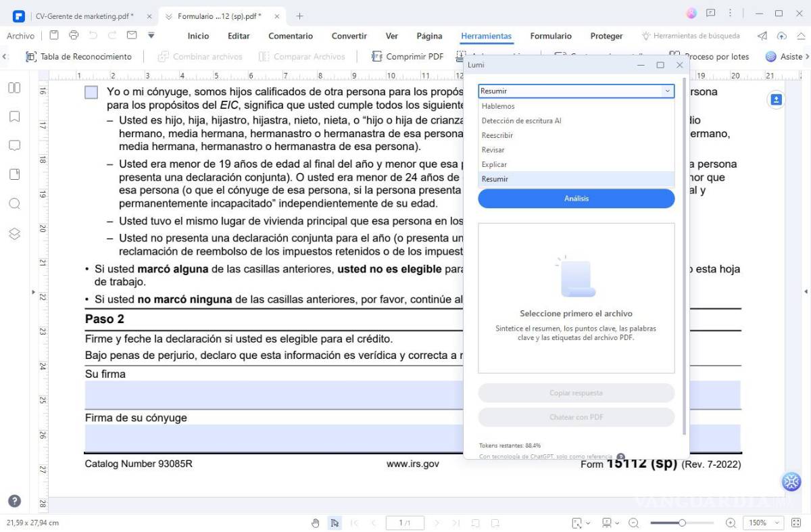Select Explicar from the Lumi dropdown list

coord(495,164)
